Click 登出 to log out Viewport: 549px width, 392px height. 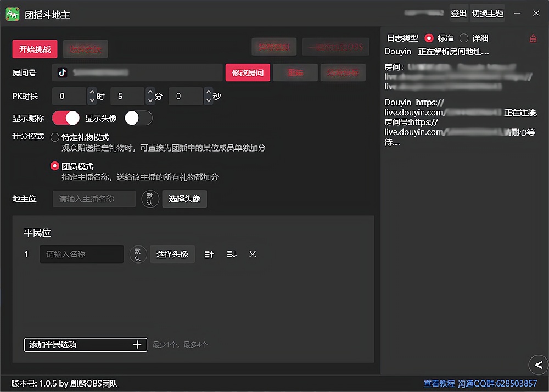click(458, 14)
